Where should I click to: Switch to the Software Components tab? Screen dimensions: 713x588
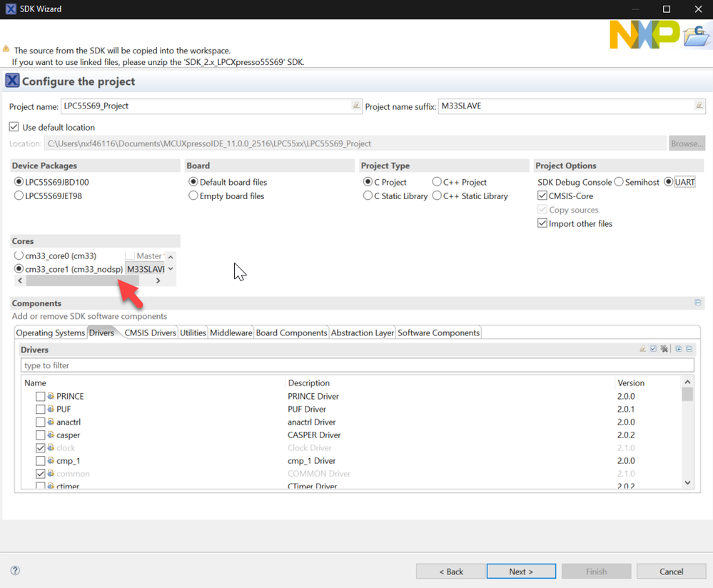pyautogui.click(x=438, y=333)
